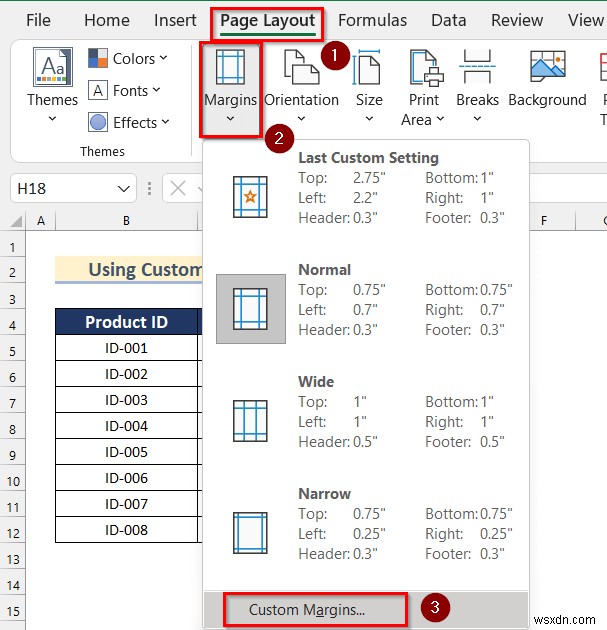Expand the Print Area dropdown chevron
Image resolution: width=607 pixels, height=630 pixels.
click(440, 119)
